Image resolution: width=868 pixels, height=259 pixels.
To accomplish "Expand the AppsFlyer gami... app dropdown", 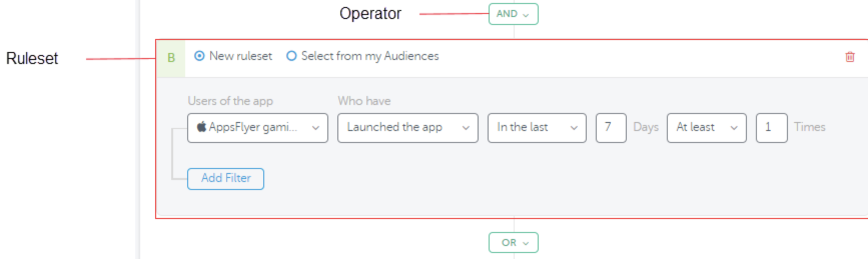I will click(258, 128).
